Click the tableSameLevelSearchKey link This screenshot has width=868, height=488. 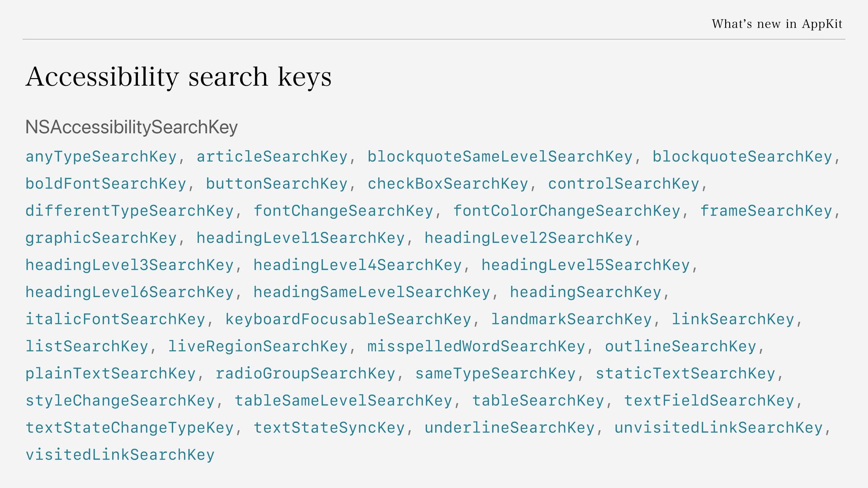343,401
